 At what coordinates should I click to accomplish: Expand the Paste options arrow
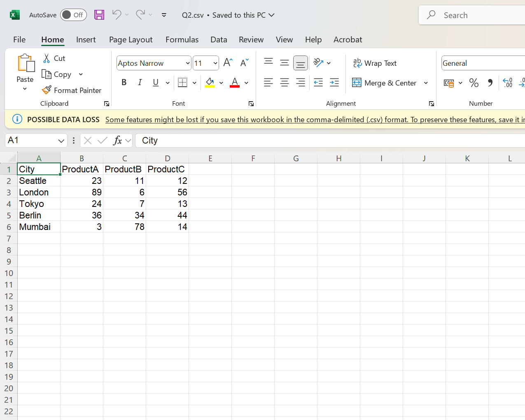[25, 89]
